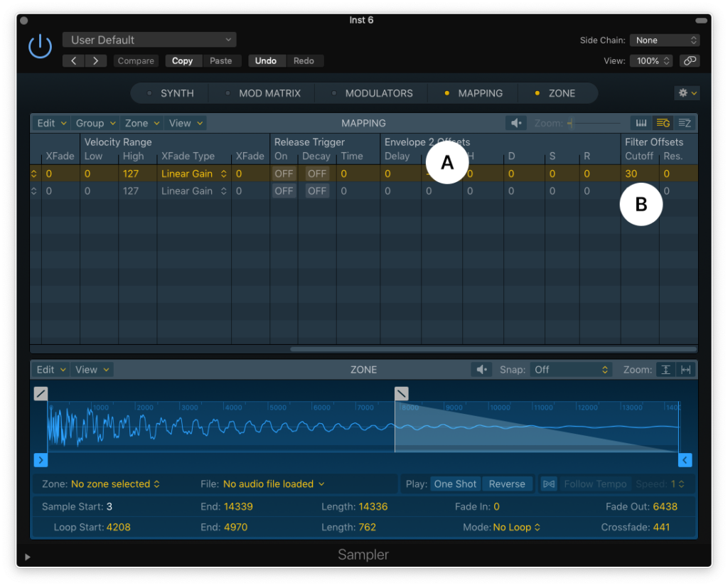Go to the next preset
The height and width of the screenshot is (586, 728).
pyautogui.click(x=96, y=61)
